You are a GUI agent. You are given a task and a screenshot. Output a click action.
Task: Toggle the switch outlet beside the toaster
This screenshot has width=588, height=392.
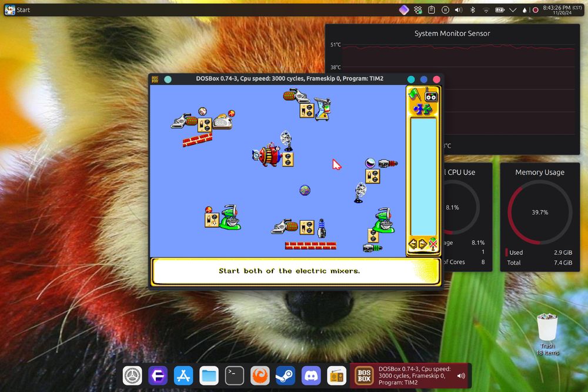point(204,125)
